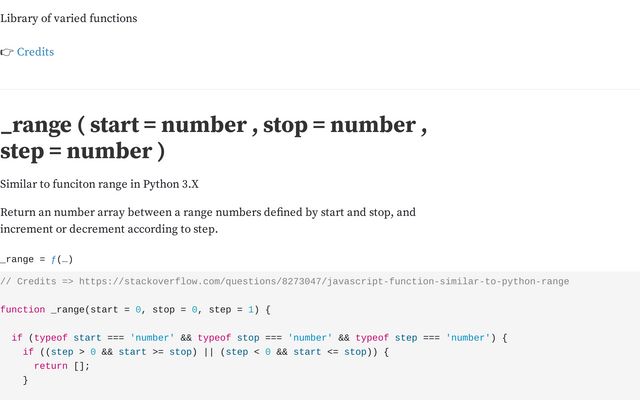This screenshot has width=640, height=400.
Task: Click the '// Credits =>' comment start
Action: pos(37,281)
